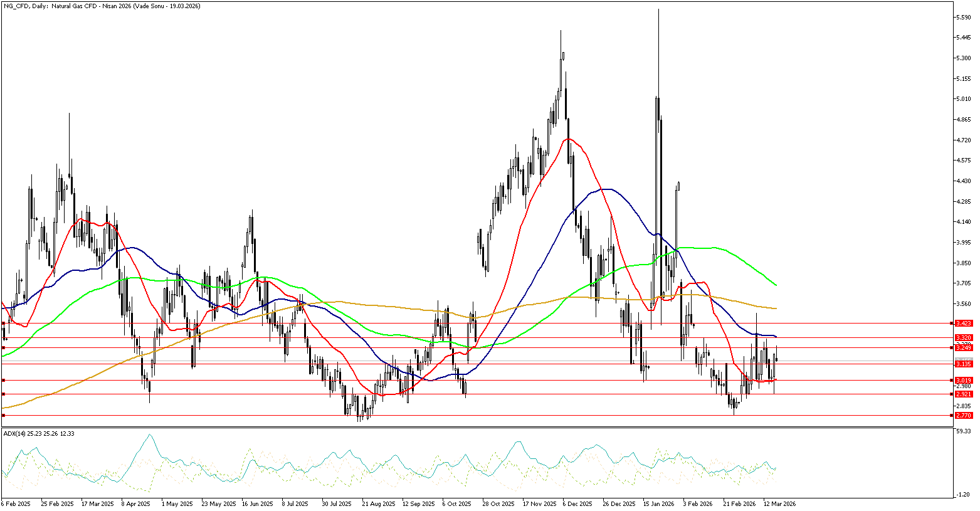Click the 59.33 ADX scale value
This screenshot has height=511, width=980.
tap(964, 431)
